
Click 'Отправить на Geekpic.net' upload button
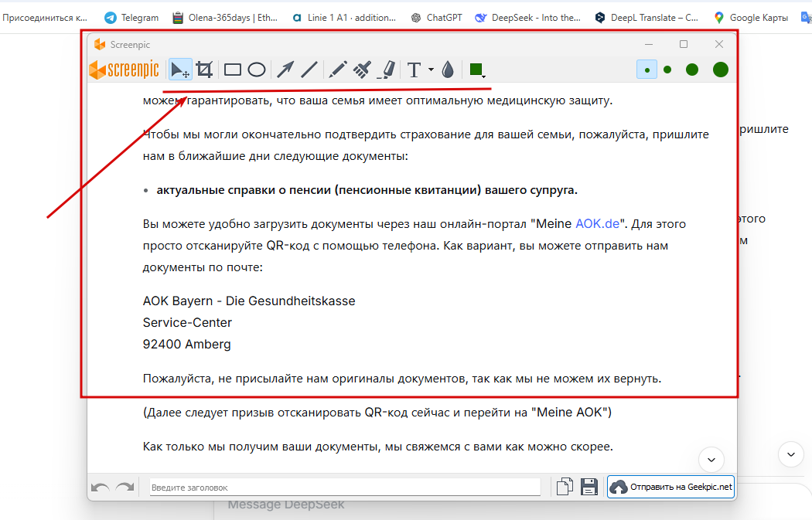[670, 487]
